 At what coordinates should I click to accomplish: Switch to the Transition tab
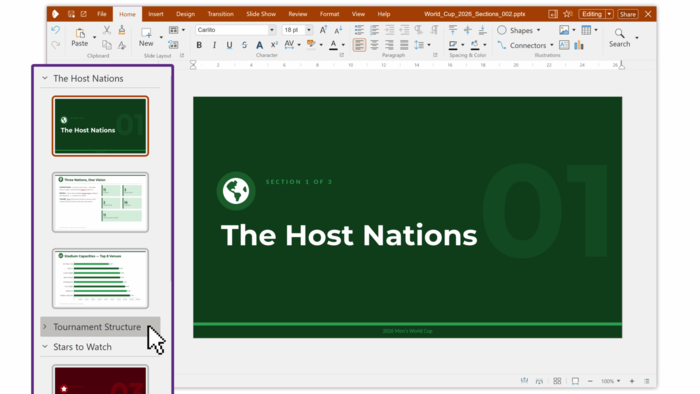[221, 14]
